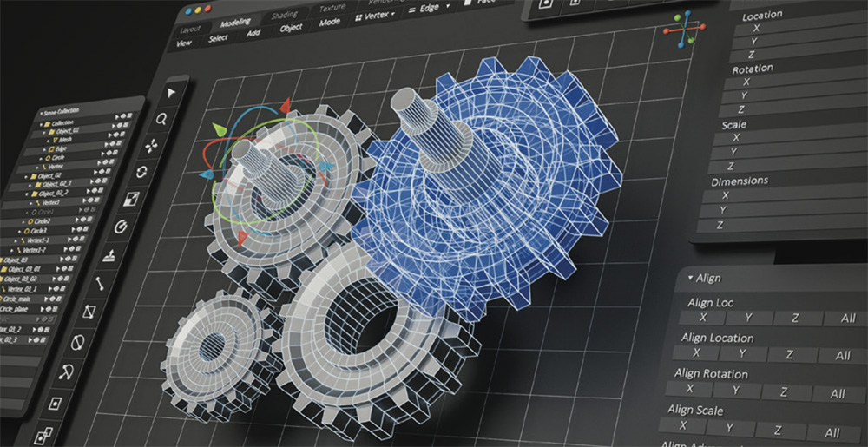Click the extrude tool in the sidebar
This screenshot has height=447, width=868.
pos(109,255)
